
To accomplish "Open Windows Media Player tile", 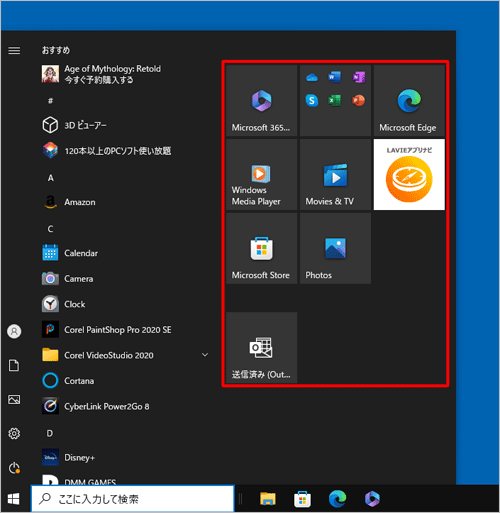I will (x=261, y=175).
